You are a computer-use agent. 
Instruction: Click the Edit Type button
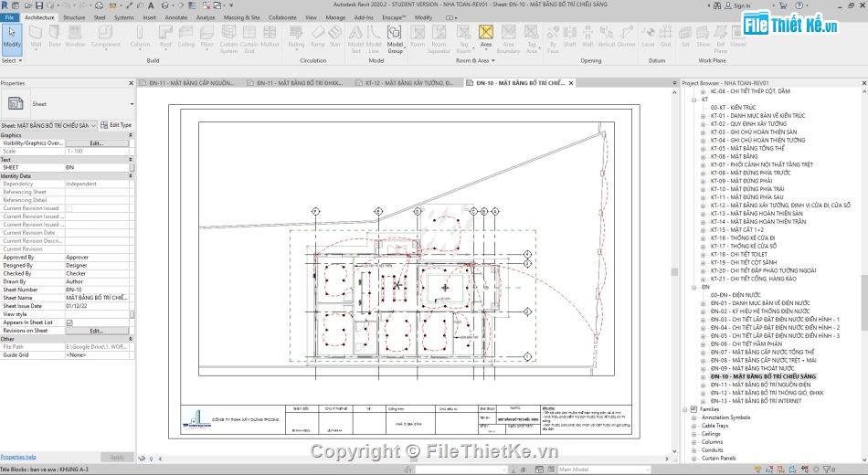(x=116, y=125)
